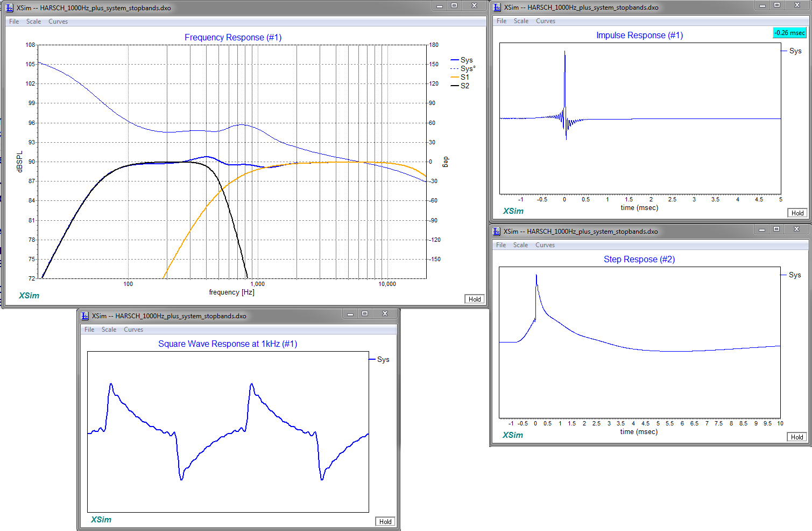This screenshot has width=812, height=531.
Task: Open Curves menu in Step Response window
Action: pyautogui.click(x=545, y=245)
